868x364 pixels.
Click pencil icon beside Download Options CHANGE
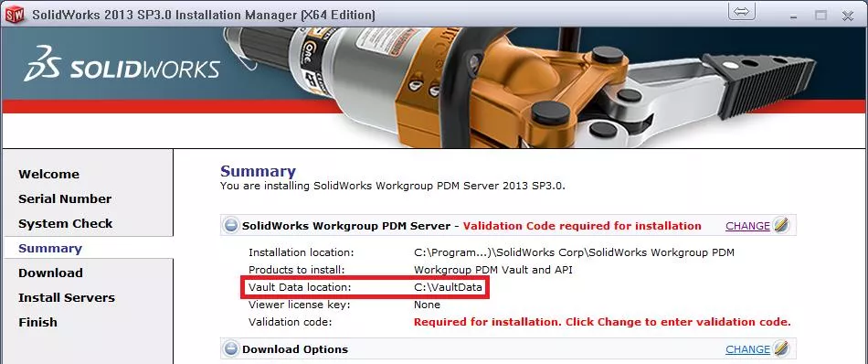pyautogui.click(x=780, y=348)
